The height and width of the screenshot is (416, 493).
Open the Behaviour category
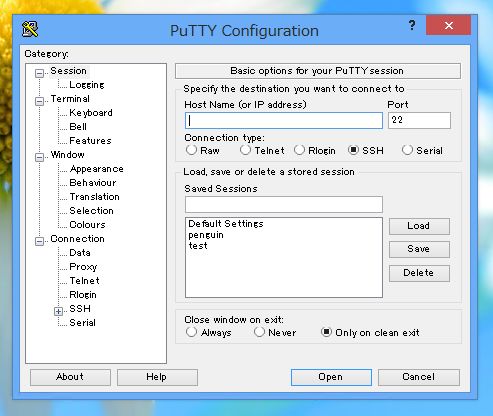pos(93,183)
